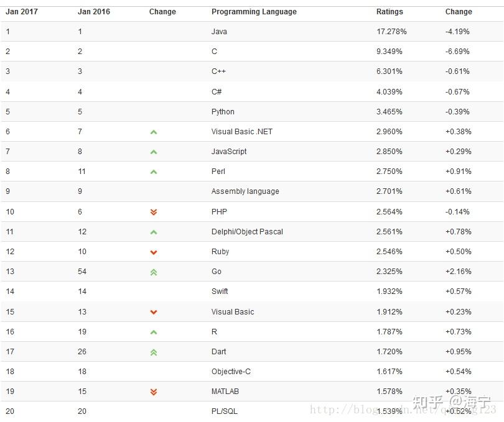Click the green up arrow beside R
This screenshot has width=504, height=422.
point(154,332)
